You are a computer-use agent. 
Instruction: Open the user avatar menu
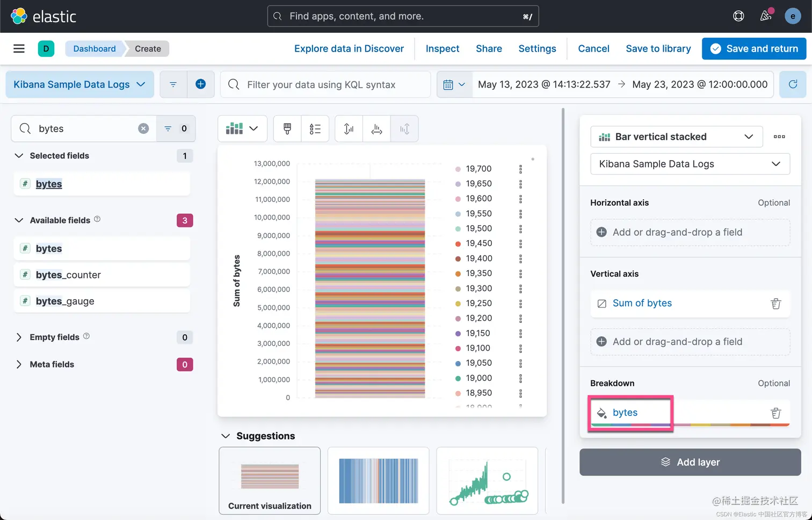click(x=793, y=16)
